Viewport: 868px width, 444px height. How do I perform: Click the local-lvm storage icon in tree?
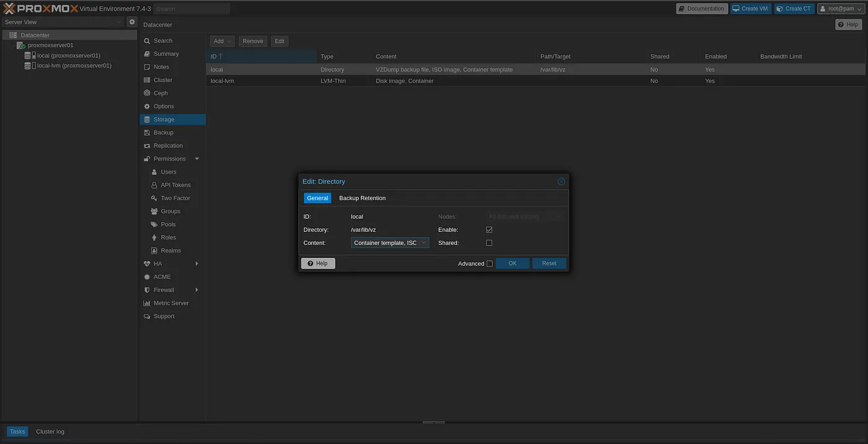(29, 66)
